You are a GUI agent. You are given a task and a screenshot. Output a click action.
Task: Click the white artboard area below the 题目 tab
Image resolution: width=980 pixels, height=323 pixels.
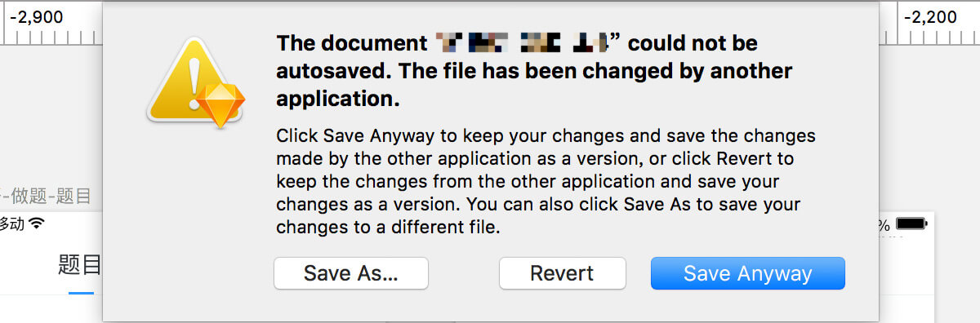point(49,308)
